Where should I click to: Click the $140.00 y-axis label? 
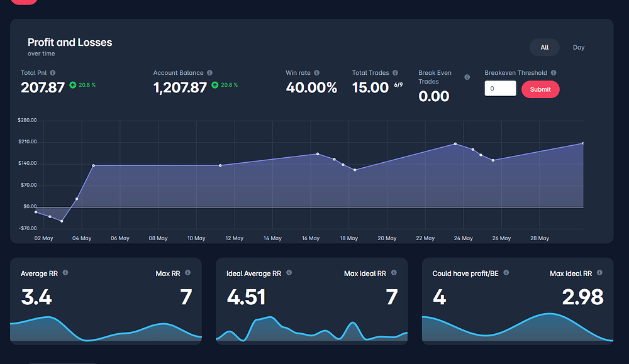click(x=27, y=163)
